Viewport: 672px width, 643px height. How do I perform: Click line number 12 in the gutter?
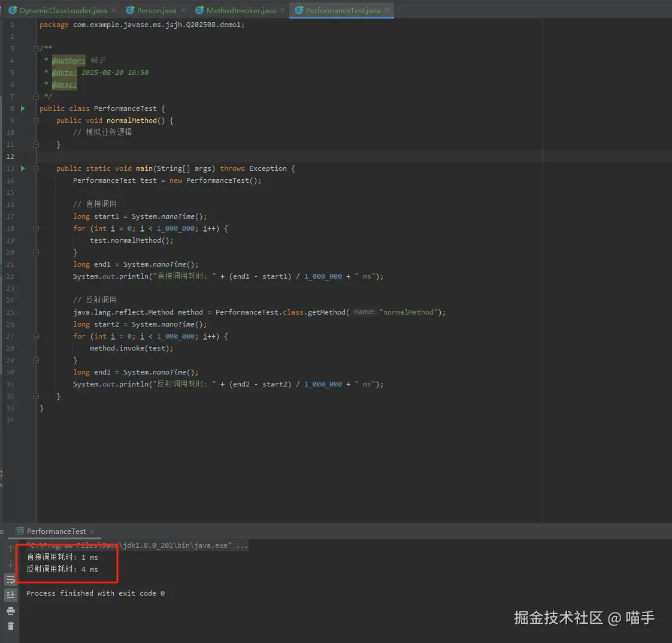pyautogui.click(x=10, y=156)
